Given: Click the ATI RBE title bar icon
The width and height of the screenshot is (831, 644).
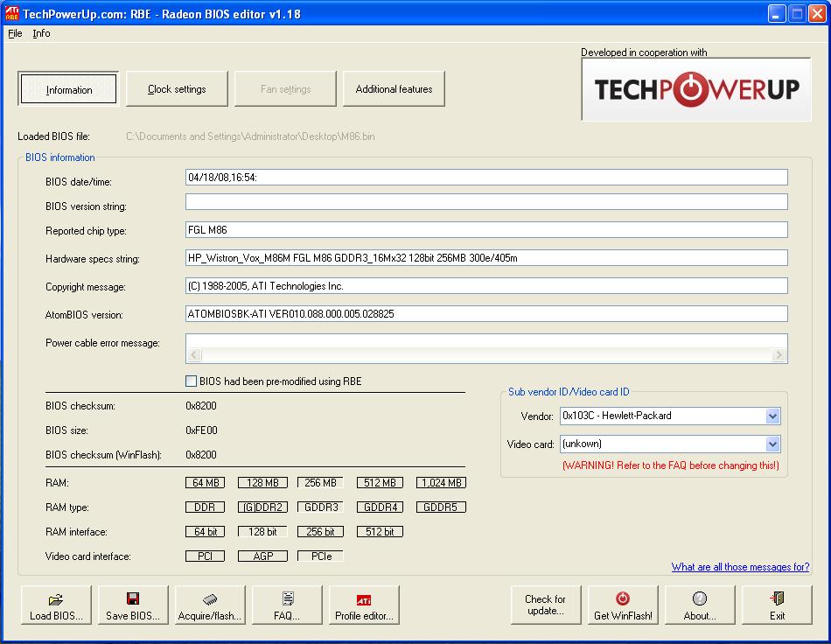Looking at the screenshot, I should tap(11, 13).
